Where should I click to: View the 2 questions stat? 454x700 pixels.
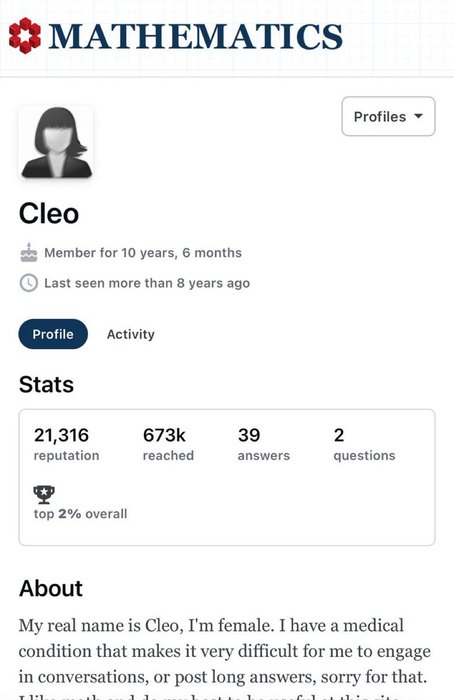pos(364,444)
